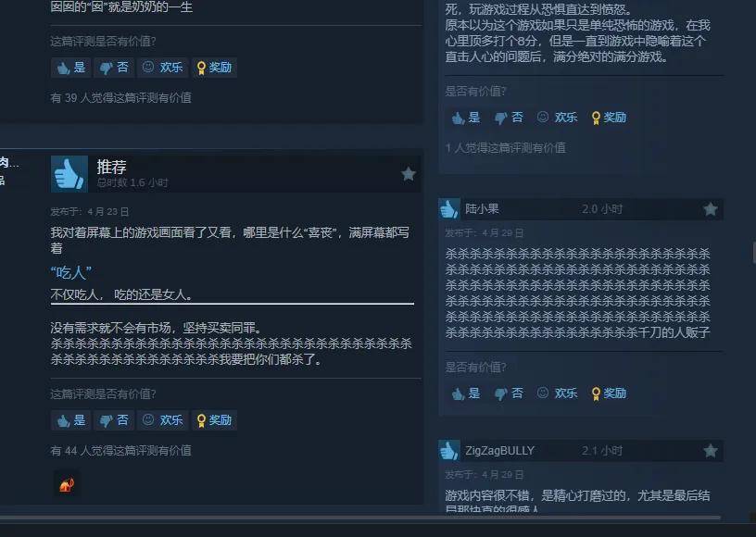This screenshot has height=537, width=756.
Task: Give 奖励 to the 39-helpful review
Action: click(x=214, y=68)
